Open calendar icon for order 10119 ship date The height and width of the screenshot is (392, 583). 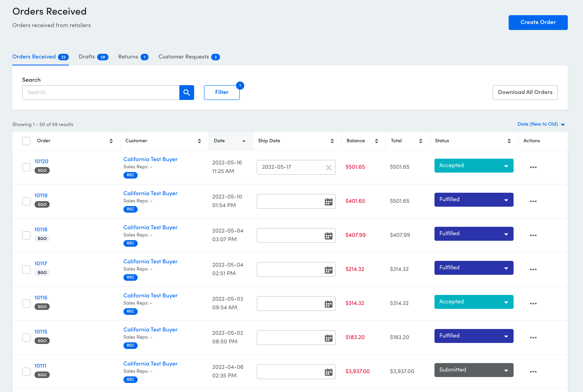pyautogui.click(x=328, y=202)
